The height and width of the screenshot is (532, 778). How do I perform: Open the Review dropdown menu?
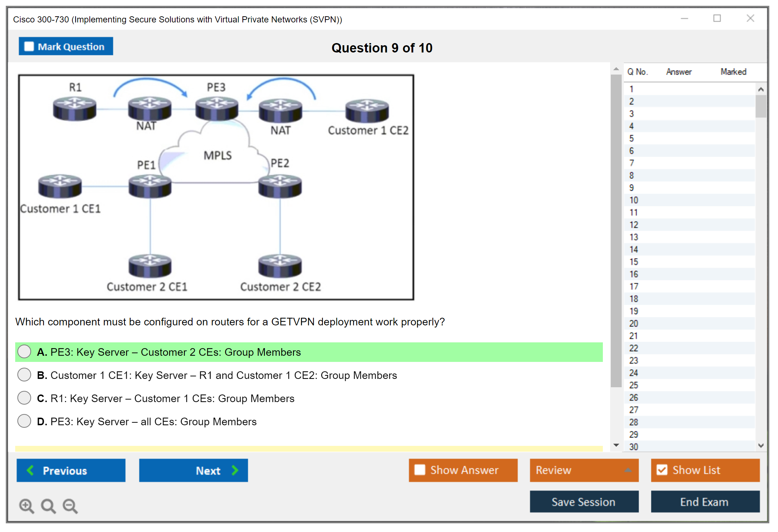(x=584, y=470)
